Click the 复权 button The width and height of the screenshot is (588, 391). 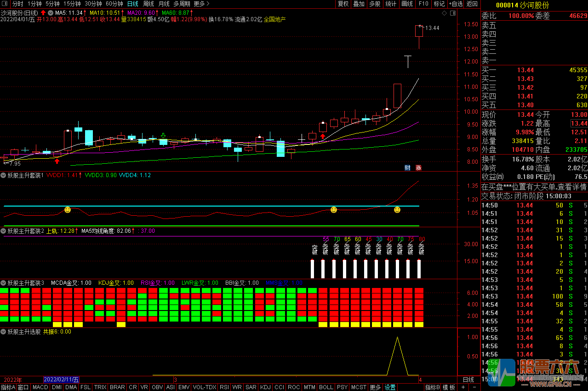coord(343,4)
